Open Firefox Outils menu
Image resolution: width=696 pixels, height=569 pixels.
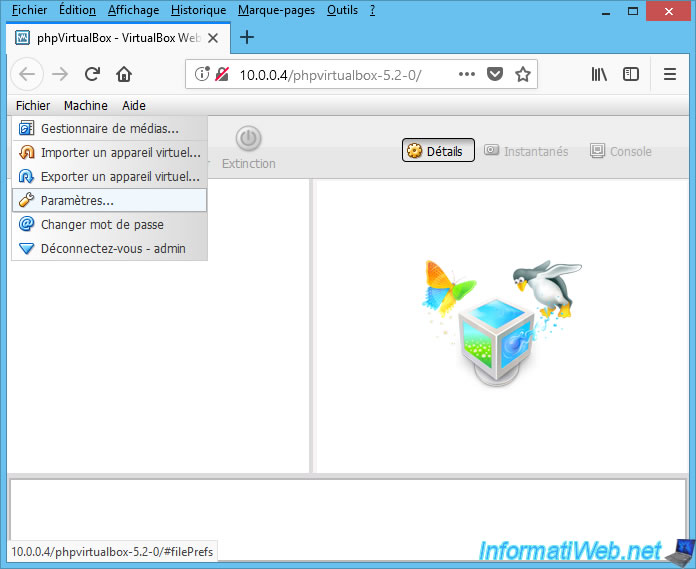[x=342, y=10]
